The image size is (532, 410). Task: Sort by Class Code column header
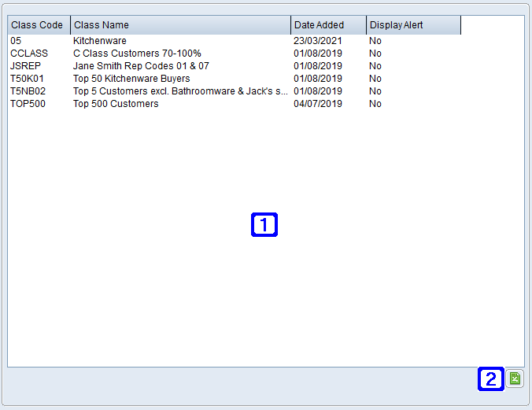[x=39, y=25]
